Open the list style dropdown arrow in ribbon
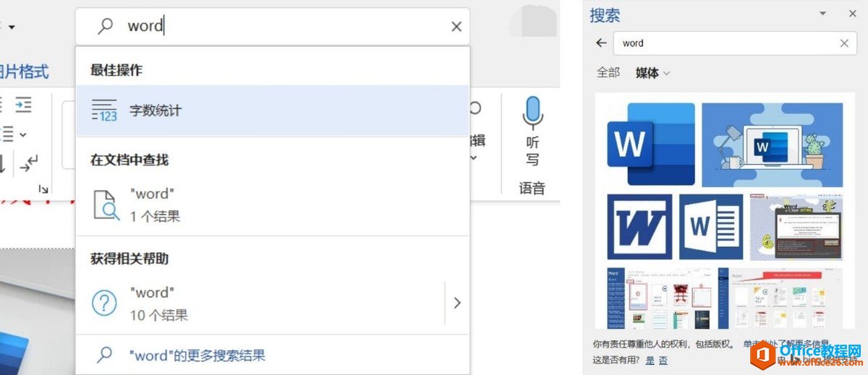This screenshot has width=868, height=375. coord(23,134)
